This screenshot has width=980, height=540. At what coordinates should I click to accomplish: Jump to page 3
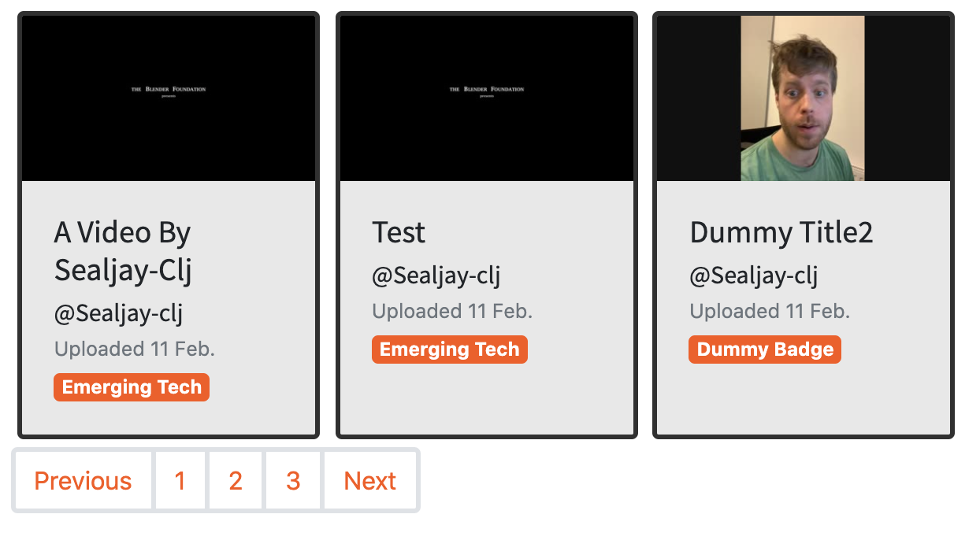point(293,480)
